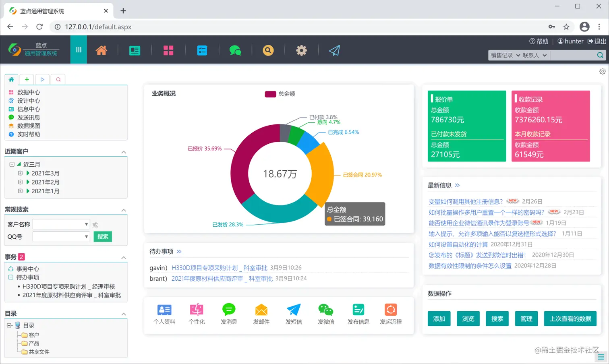The height and width of the screenshot is (364, 609).
Task: Collapse the 事务 panel
Action: (x=124, y=258)
